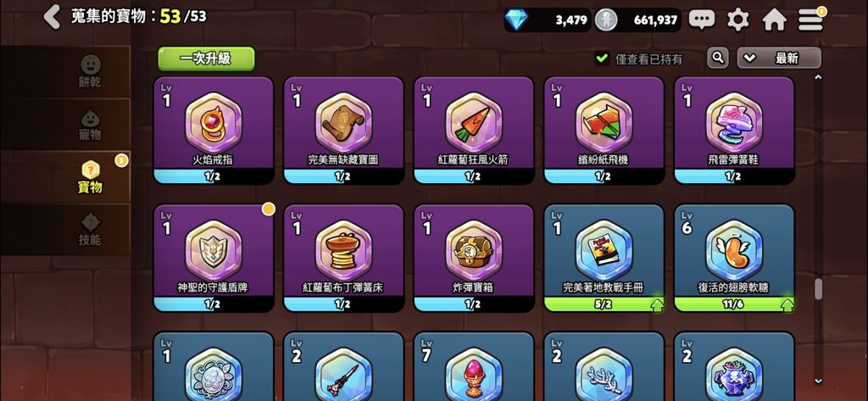Viewport: 868px width, 401px height.
Task: Click scroll-up arrow at list top
Action: click(x=818, y=77)
